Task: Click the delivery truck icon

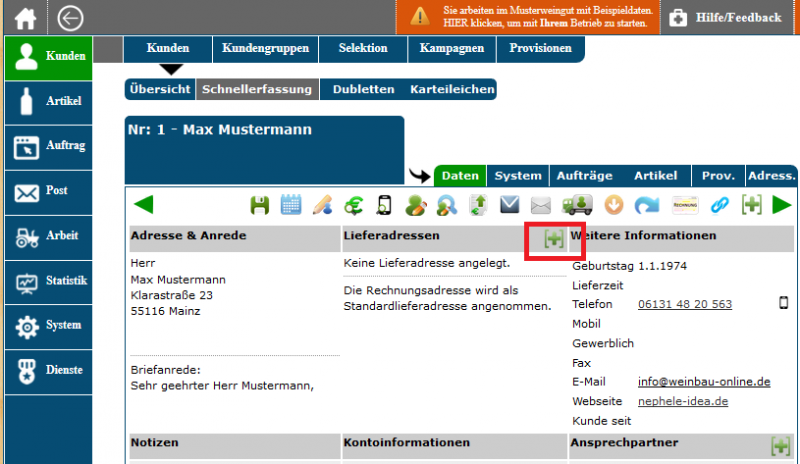Action: tap(577, 205)
